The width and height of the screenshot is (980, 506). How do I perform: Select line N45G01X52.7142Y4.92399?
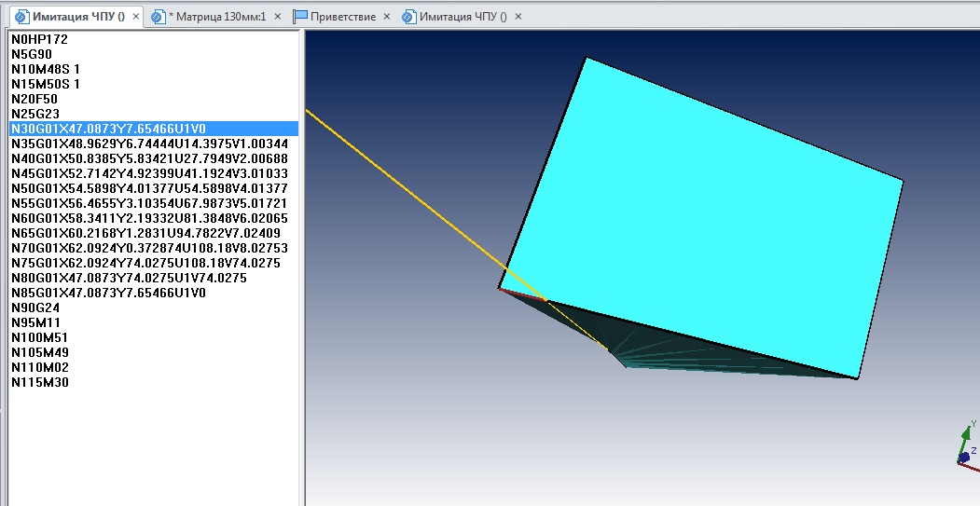(154, 173)
